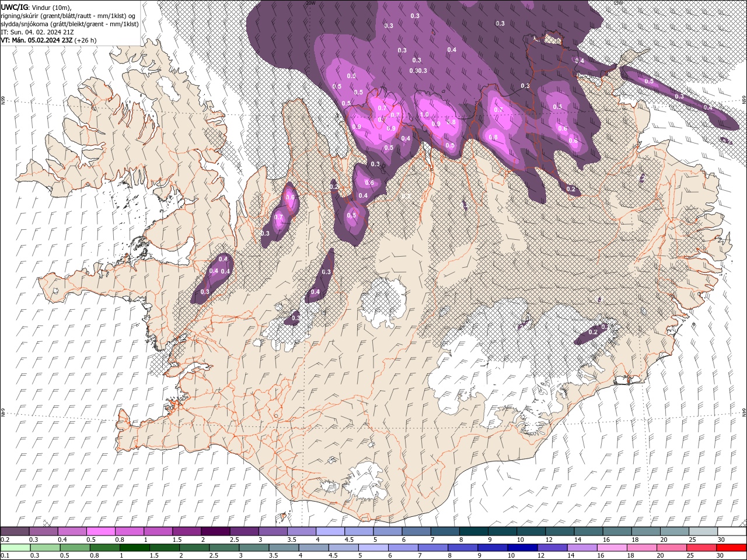Select the dark green swatch labeled 1 in rain legend
Image resolution: width=747 pixels, height=560 pixels.
134,548
